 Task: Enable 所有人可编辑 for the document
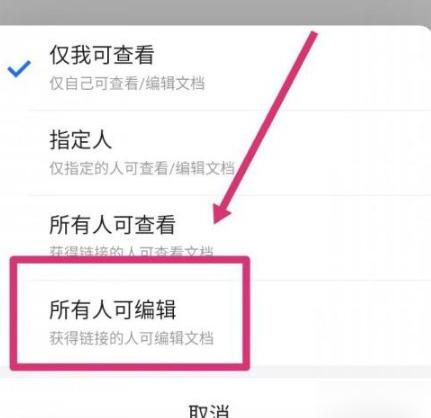(215, 323)
